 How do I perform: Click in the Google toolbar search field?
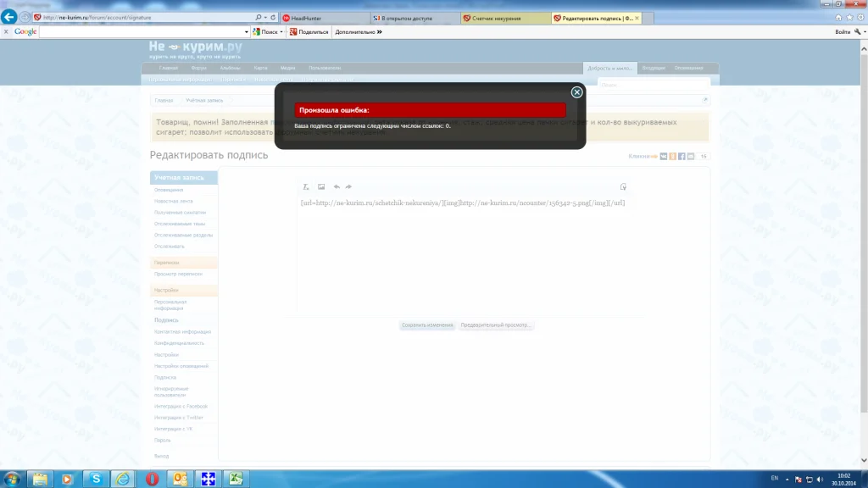pos(144,32)
